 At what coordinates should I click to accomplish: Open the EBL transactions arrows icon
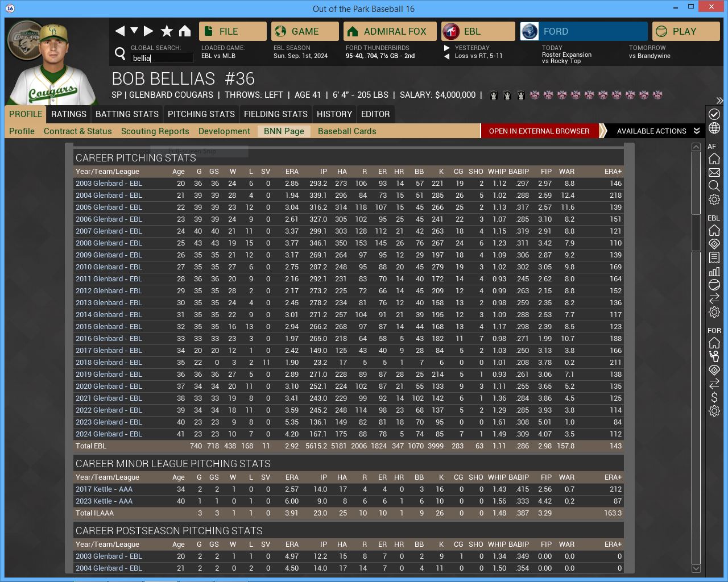[714, 298]
